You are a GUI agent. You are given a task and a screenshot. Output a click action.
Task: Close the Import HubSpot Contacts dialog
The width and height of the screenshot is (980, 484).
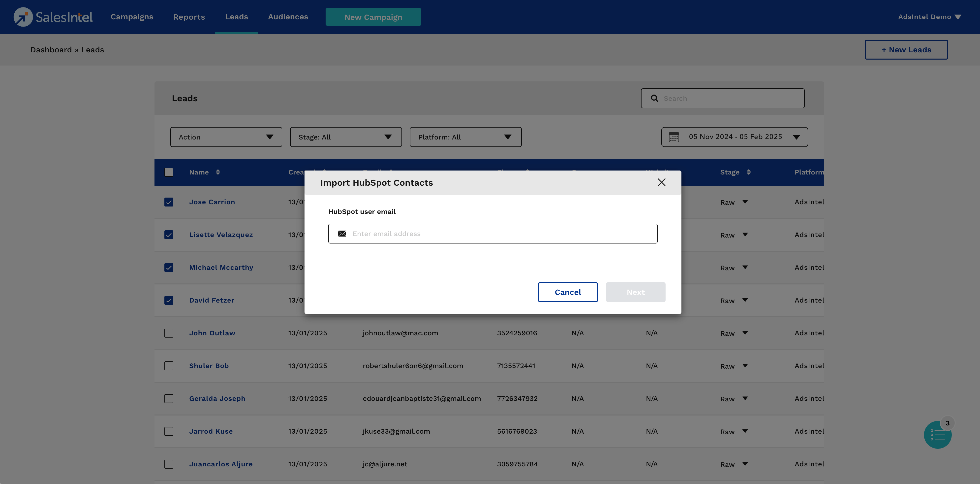click(x=661, y=182)
